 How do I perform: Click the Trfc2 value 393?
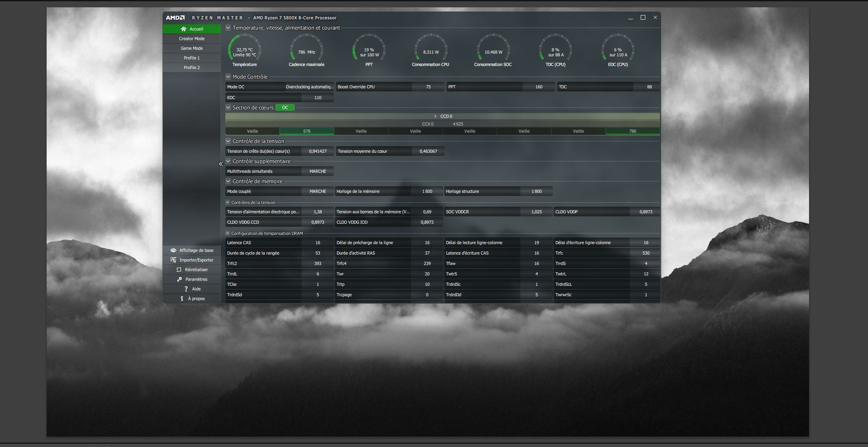tap(318, 263)
